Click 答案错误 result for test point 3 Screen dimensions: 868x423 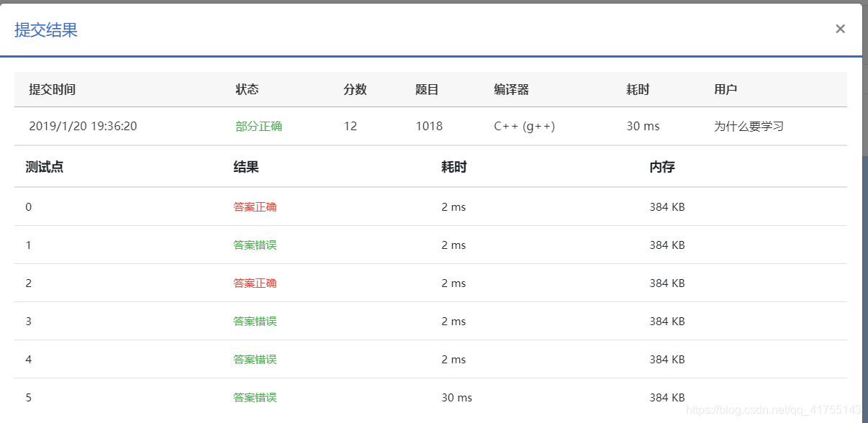click(x=255, y=322)
